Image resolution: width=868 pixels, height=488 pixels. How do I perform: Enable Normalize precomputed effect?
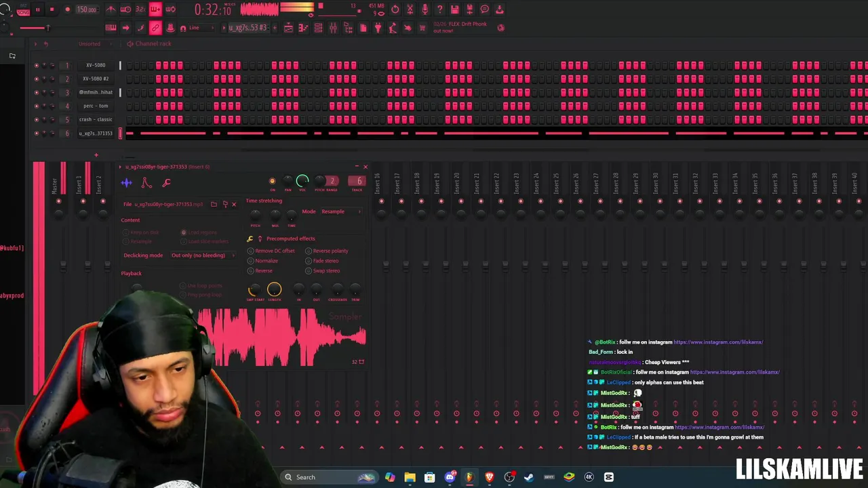[263, 261]
